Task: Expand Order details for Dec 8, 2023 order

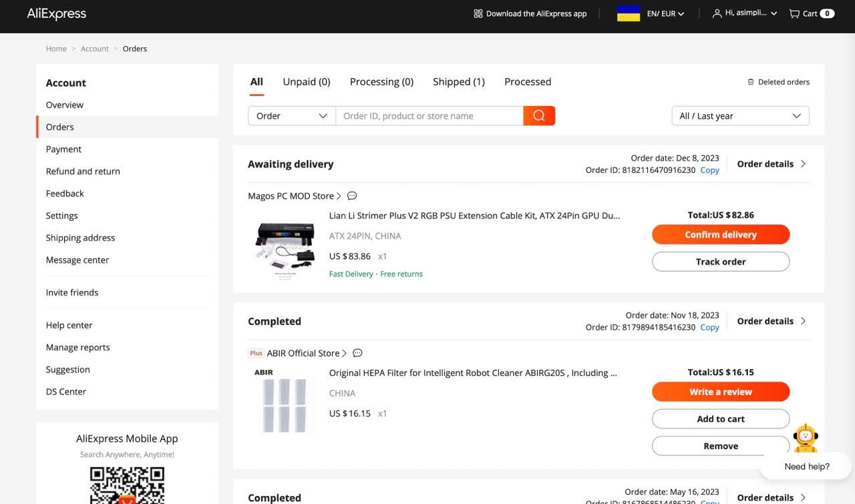Action: click(772, 164)
